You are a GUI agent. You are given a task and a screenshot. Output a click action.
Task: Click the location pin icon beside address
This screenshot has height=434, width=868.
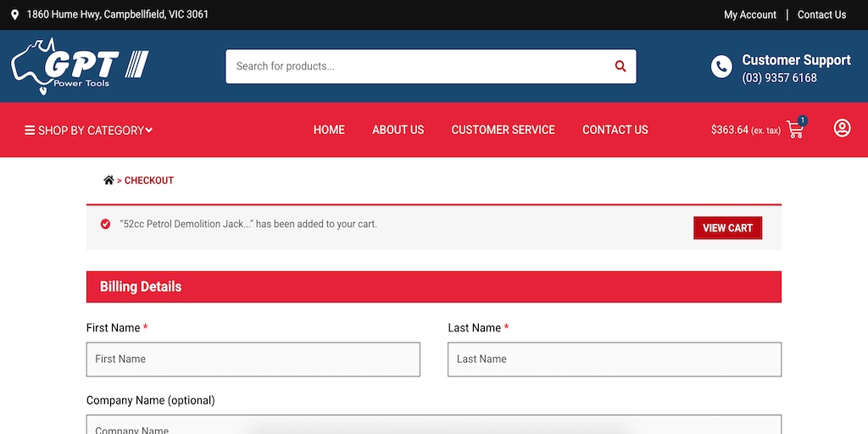click(14, 14)
